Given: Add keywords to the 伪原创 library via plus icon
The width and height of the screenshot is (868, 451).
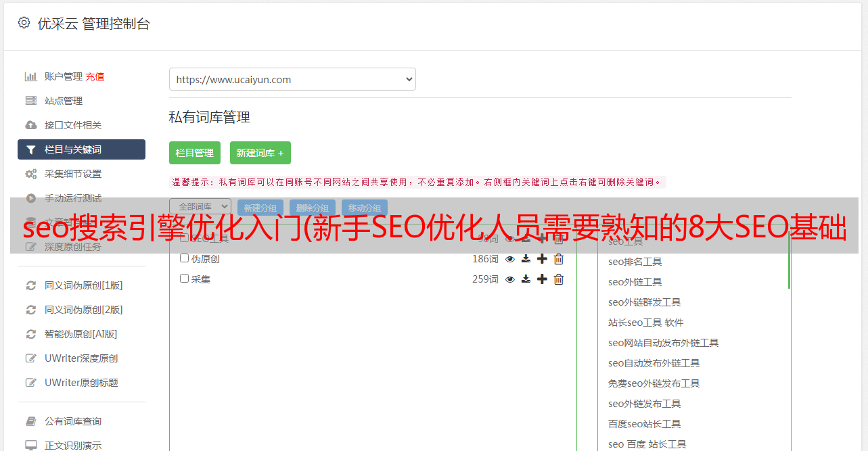Looking at the screenshot, I should (x=542, y=259).
